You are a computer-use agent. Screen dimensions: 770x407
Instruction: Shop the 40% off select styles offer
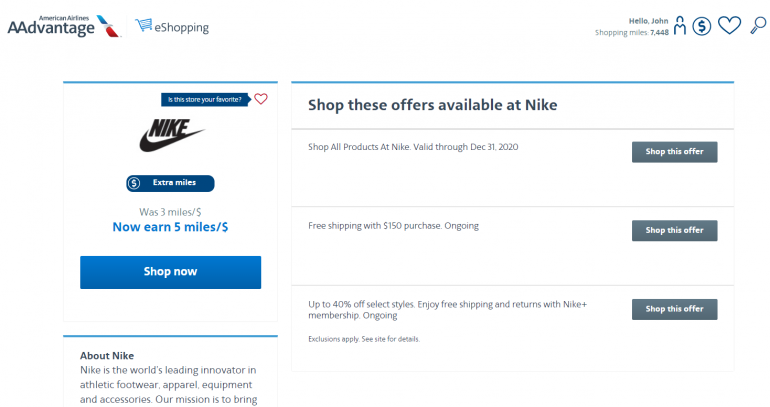pyautogui.click(x=674, y=309)
